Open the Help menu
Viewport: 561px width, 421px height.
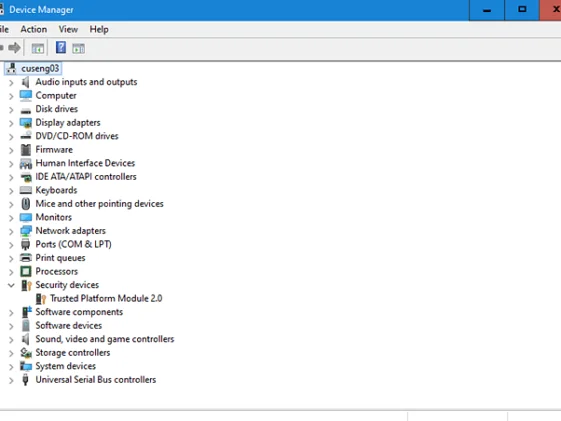[x=99, y=29]
